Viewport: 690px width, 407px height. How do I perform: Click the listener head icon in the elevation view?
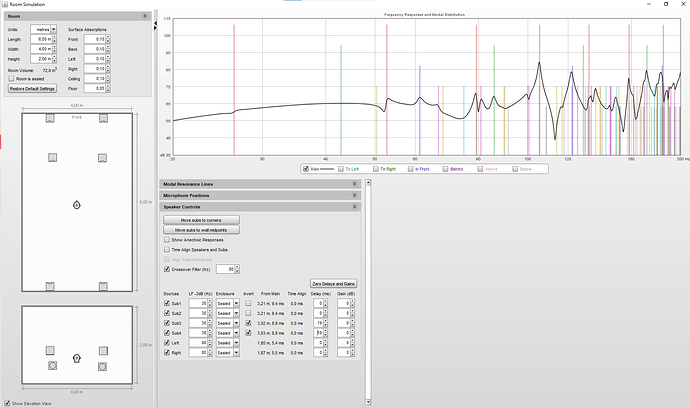77,358
